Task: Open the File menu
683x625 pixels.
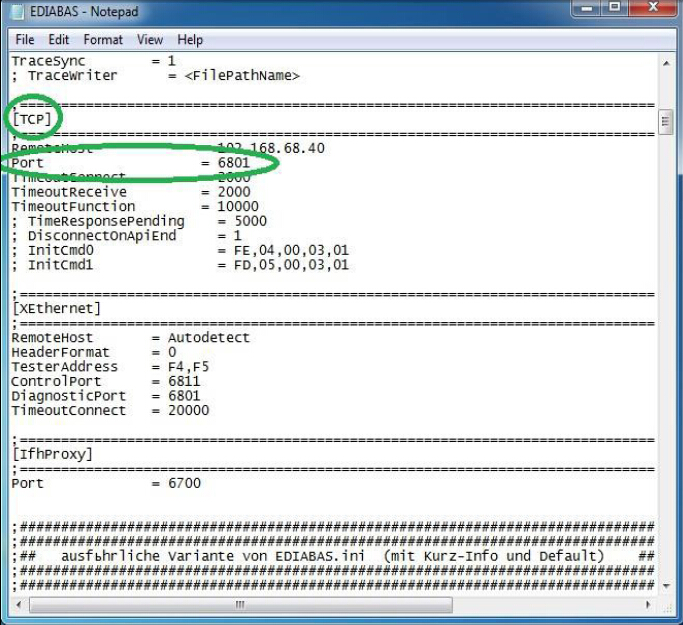Action: tap(24, 40)
